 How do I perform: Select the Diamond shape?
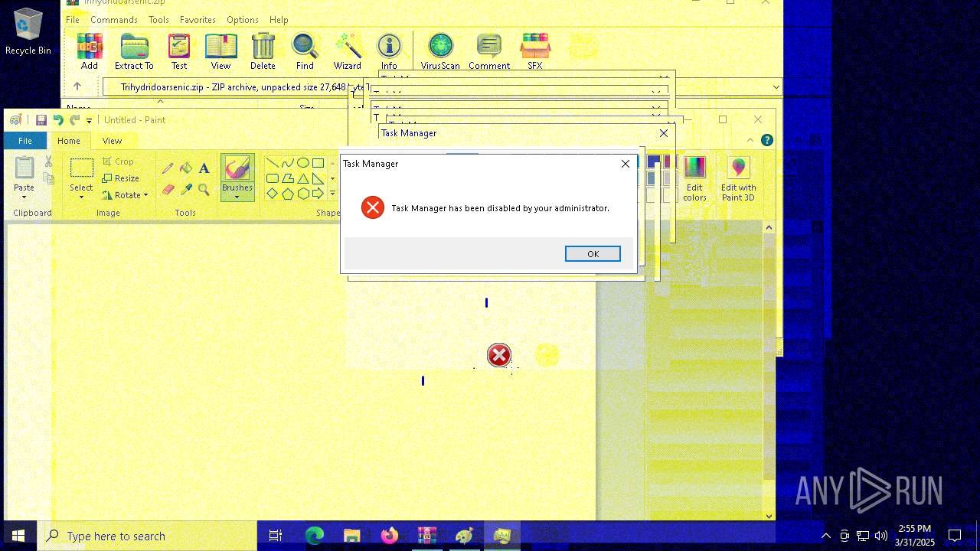coord(272,194)
